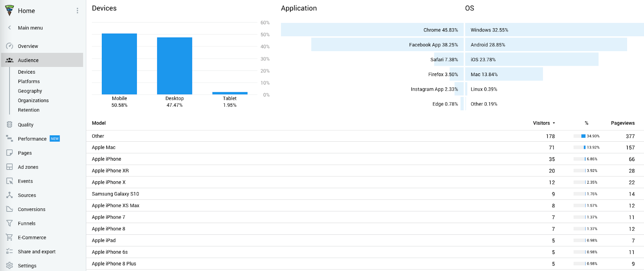This screenshot has height=271, width=644.
Task: Click the Firefox 3.50% label
Action: tap(443, 74)
